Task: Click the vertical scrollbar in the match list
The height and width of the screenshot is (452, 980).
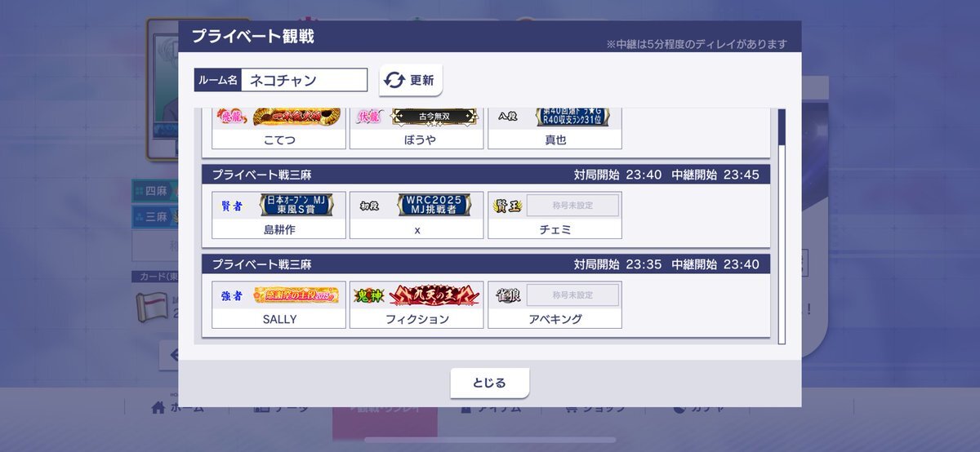Action: (782, 226)
